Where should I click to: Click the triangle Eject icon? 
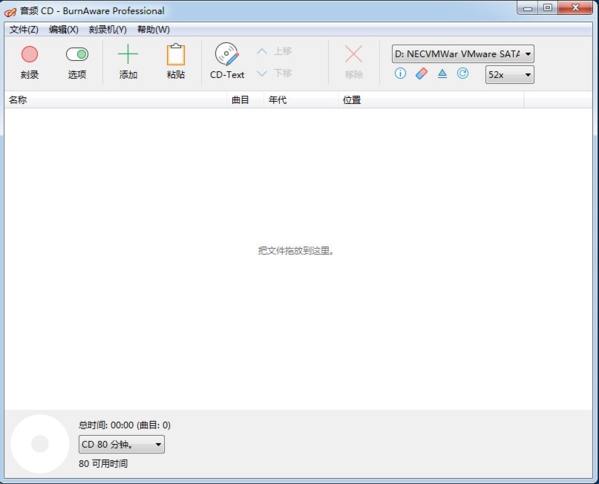[442, 73]
